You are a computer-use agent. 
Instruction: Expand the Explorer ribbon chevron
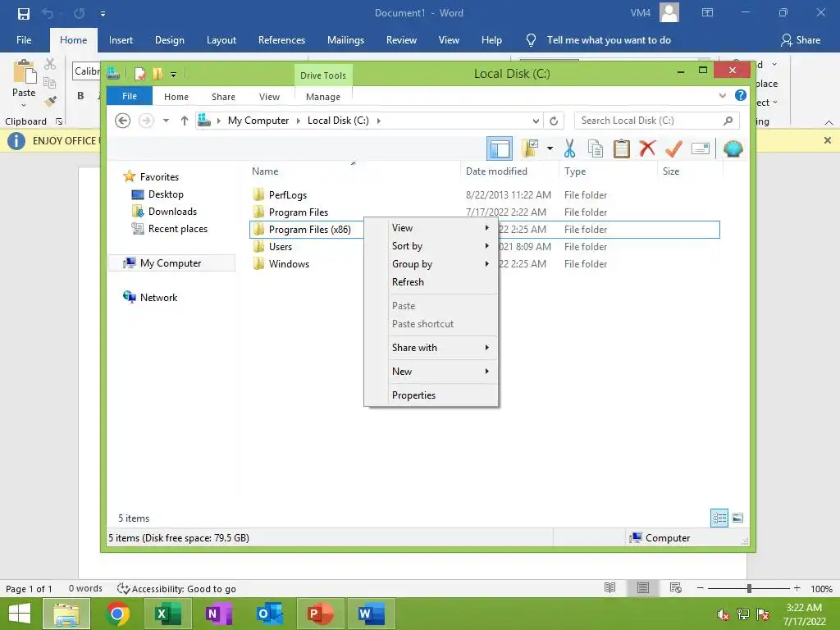click(722, 96)
